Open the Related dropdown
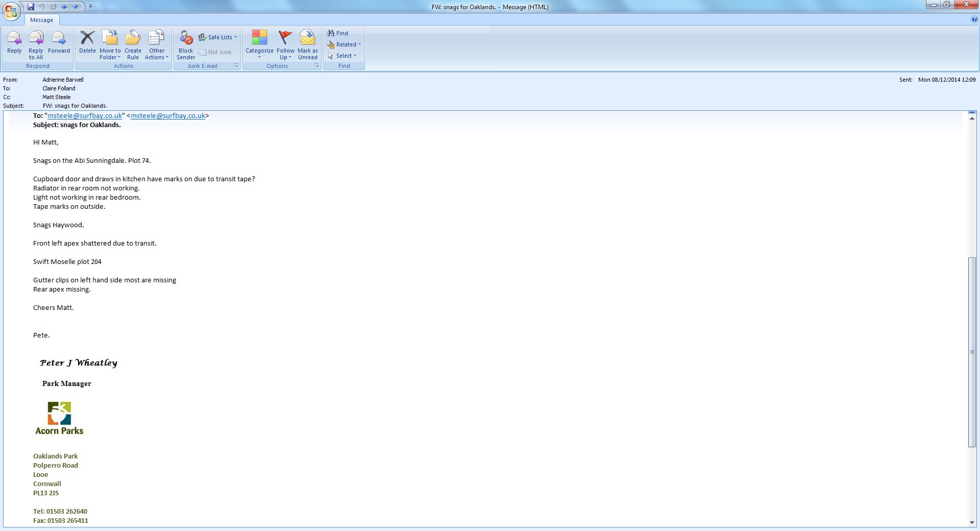 (x=344, y=44)
